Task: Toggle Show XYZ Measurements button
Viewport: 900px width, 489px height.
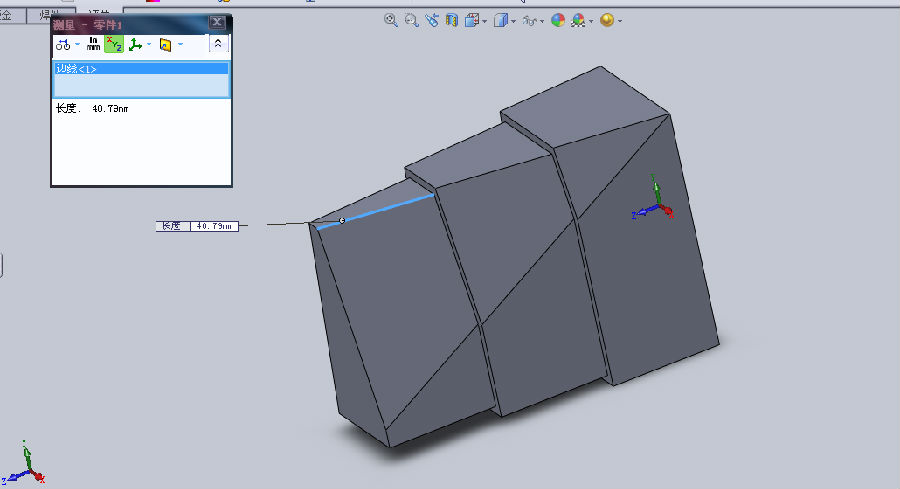Action: (114, 44)
